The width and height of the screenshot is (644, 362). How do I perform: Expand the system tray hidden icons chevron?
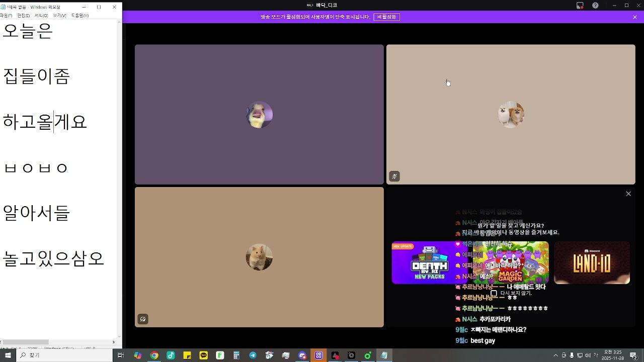tap(555, 355)
